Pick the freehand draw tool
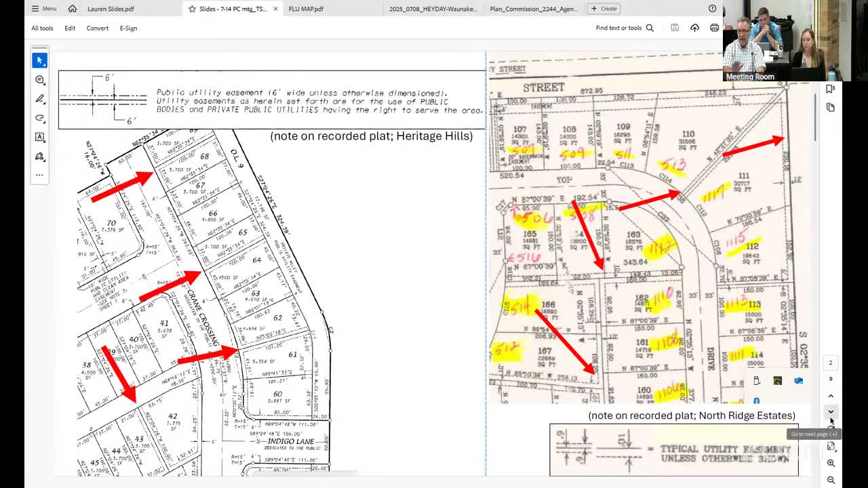Screen dimensions: 868x488 [x=39, y=118]
